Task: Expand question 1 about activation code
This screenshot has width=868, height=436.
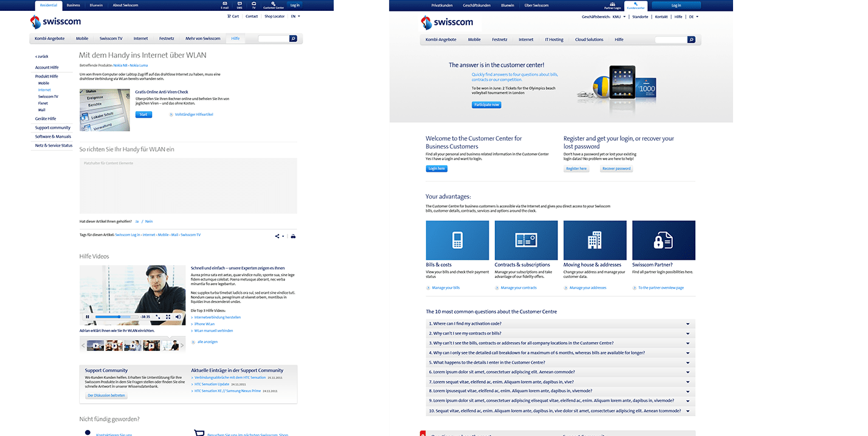Action: click(x=560, y=324)
